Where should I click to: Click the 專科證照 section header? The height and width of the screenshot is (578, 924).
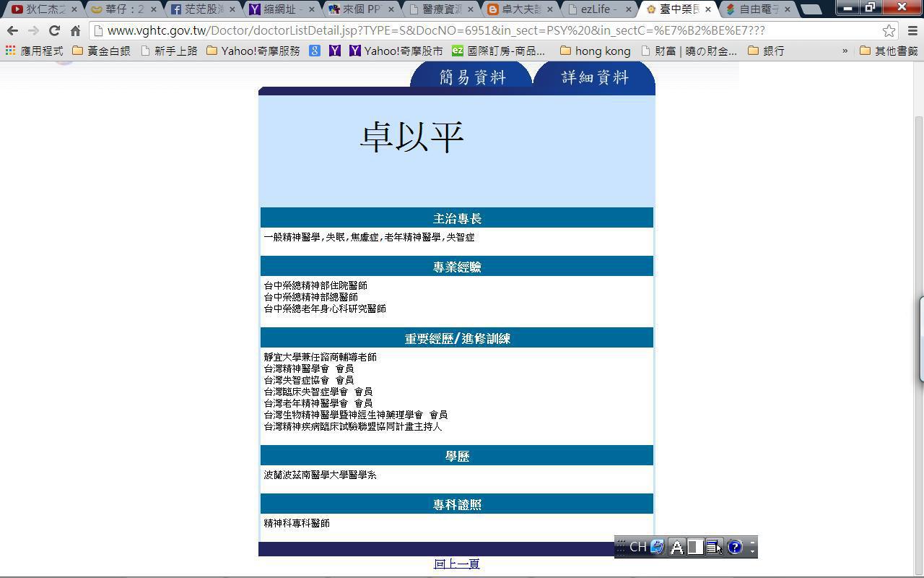click(x=457, y=504)
